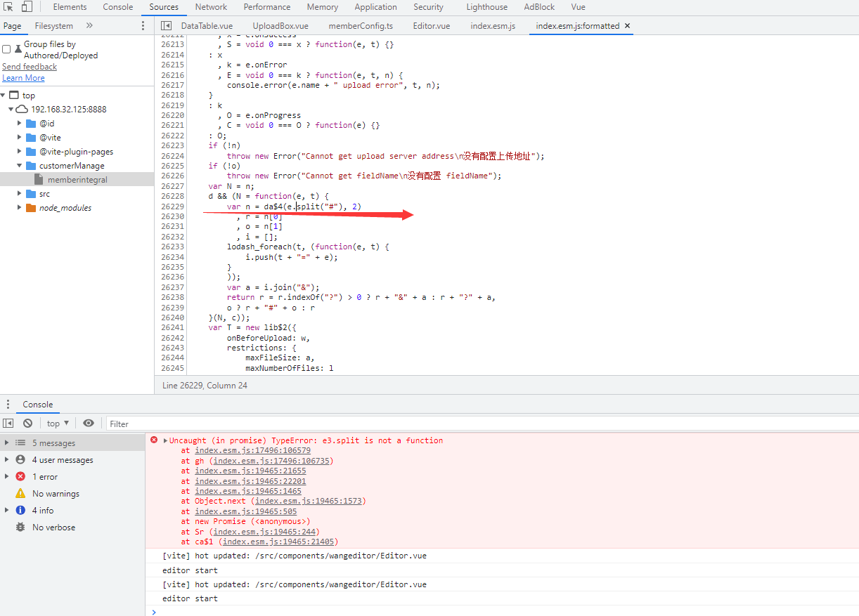
Task: Select the Console drawer tab
Action: tap(38, 405)
